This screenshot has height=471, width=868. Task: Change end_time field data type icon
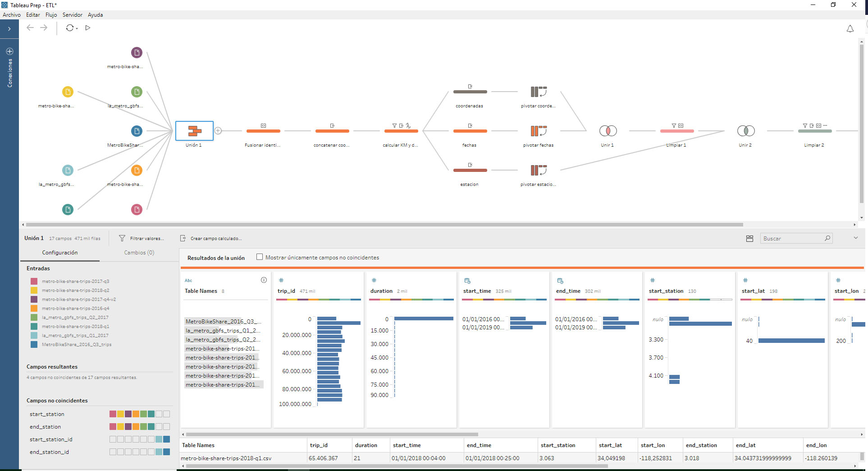click(x=560, y=281)
